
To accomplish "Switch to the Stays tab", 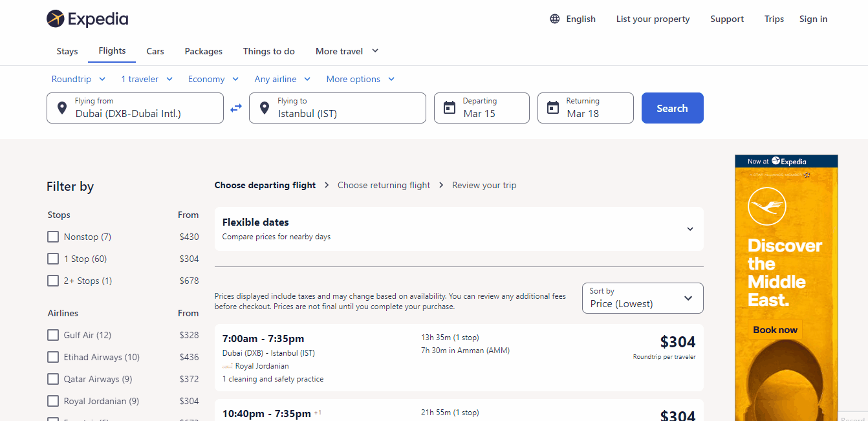I will coord(67,51).
